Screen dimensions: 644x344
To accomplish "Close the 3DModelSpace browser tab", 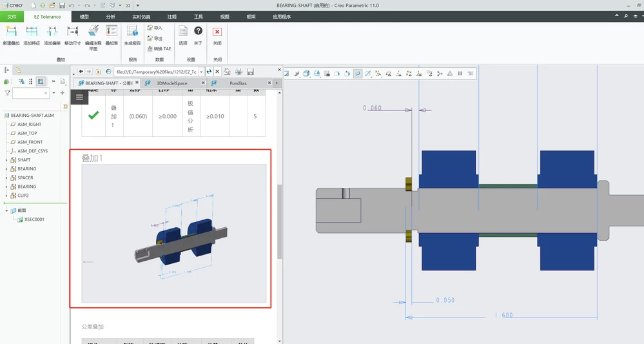I will [203, 83].
